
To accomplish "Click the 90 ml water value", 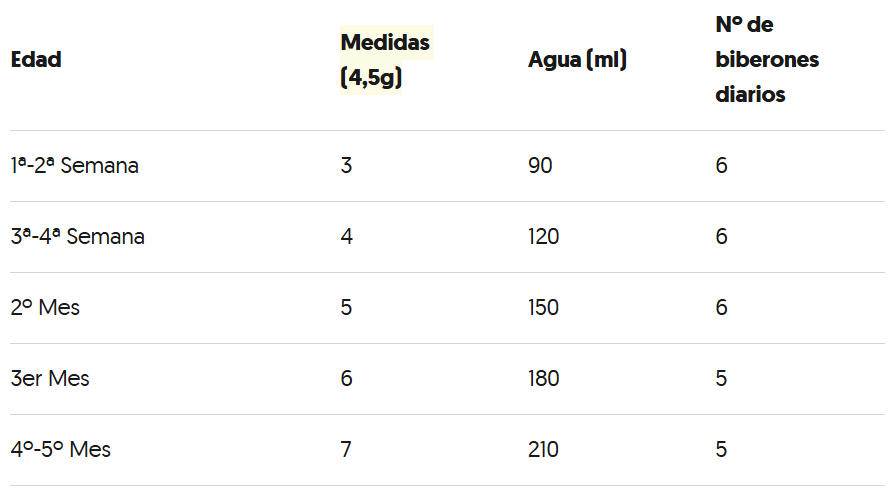I will coord(540,166).
